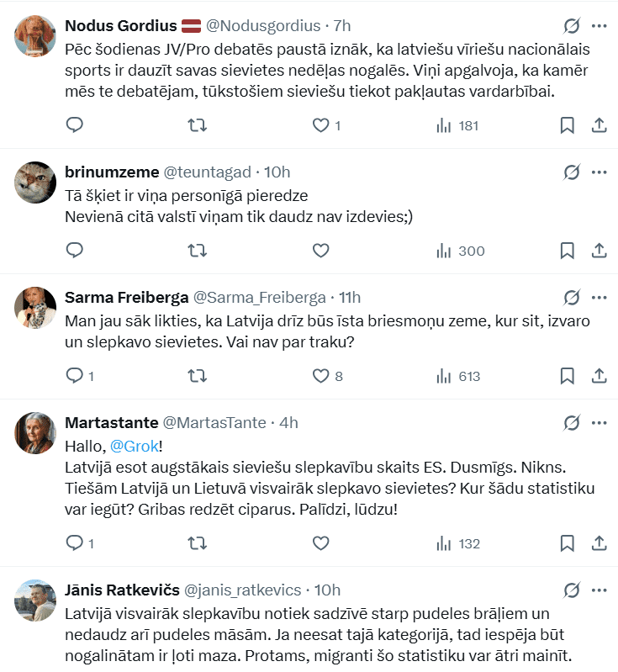The height and width of the screenshot is (672, 618).
Task: Repost brinumzeme's post
Action: point(197,250)
